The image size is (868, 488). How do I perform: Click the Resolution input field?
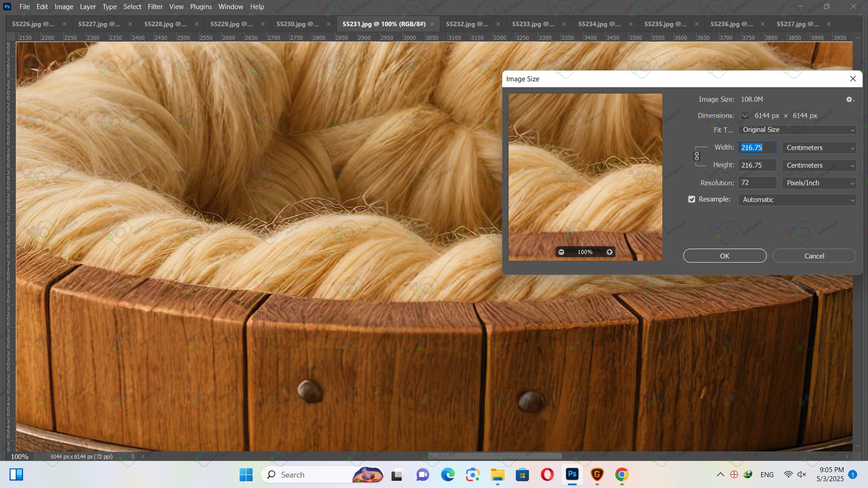(x=757, y=183)
